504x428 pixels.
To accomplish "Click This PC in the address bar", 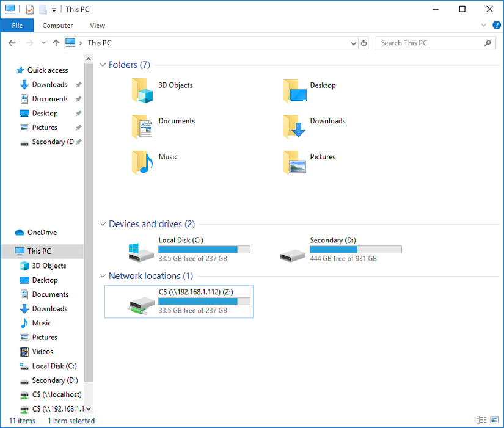I will [x=100, y=43].
